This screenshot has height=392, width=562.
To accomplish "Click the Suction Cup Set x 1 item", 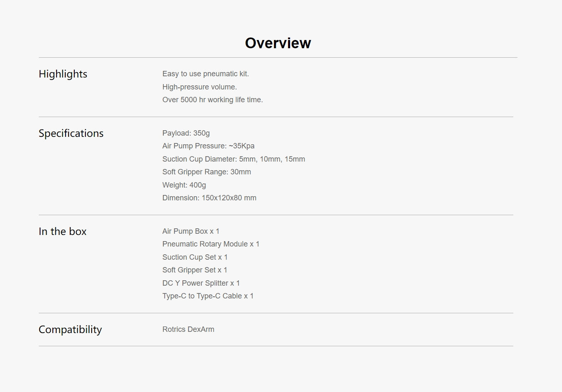I will [195, 257].
